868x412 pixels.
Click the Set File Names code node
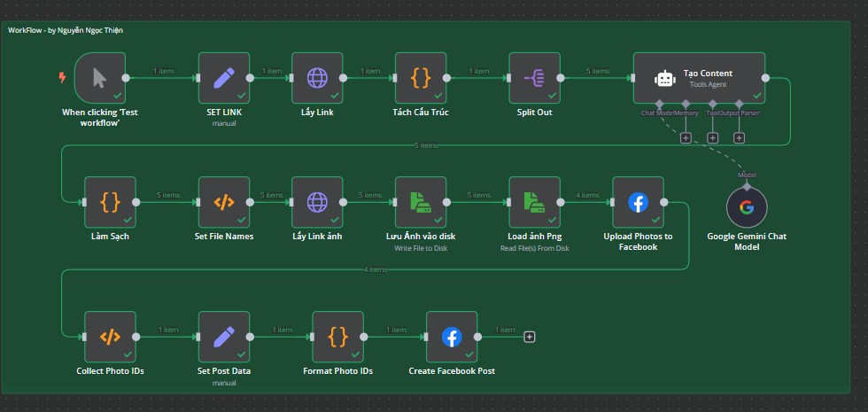224,203
